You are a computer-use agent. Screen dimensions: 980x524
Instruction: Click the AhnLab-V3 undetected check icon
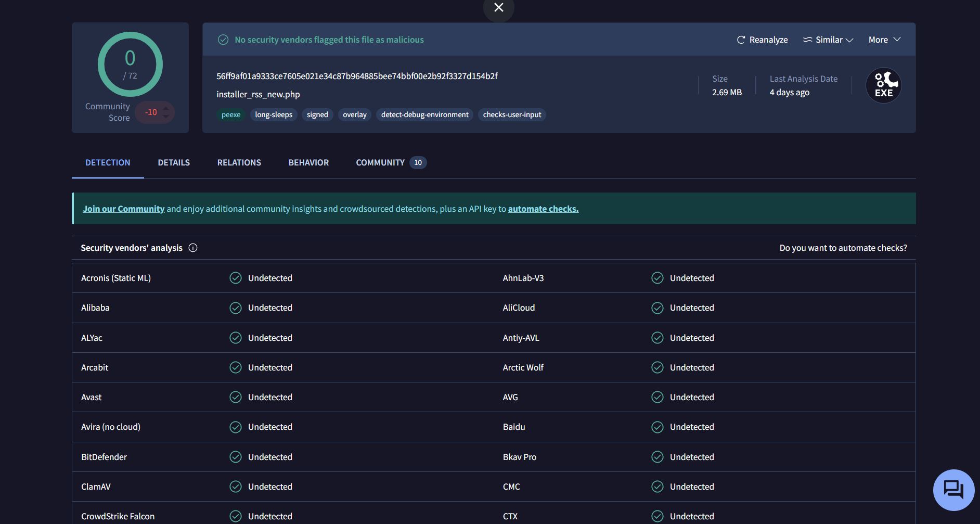[657, 278]
